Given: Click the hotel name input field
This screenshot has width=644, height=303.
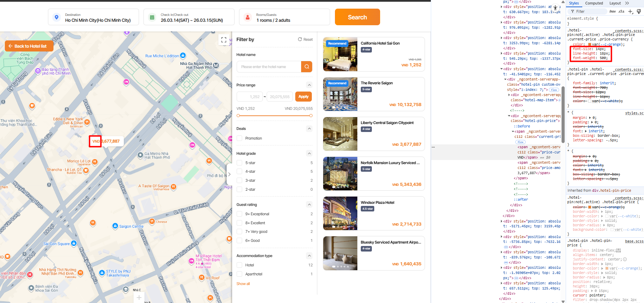Looking at the screenshot, I should click(269, 67).
